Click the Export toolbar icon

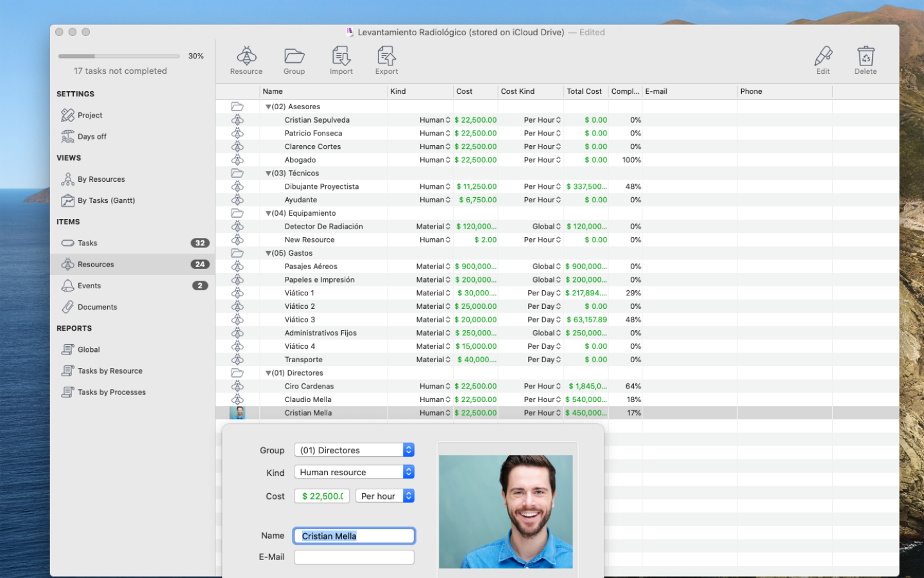pos(386,57)
